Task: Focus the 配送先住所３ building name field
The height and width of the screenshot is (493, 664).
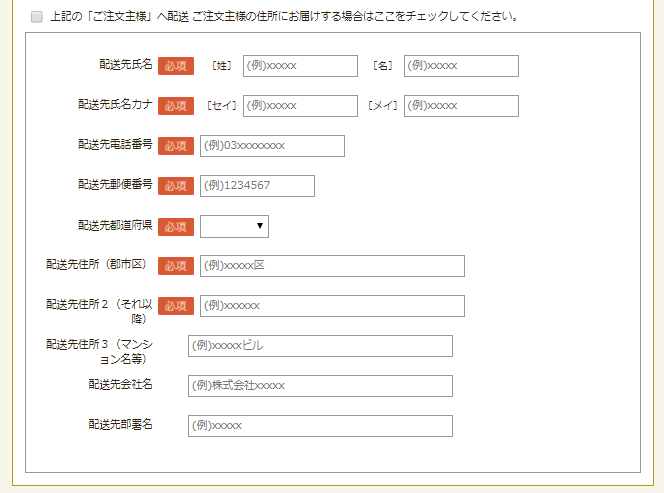Action: point(320,346)
